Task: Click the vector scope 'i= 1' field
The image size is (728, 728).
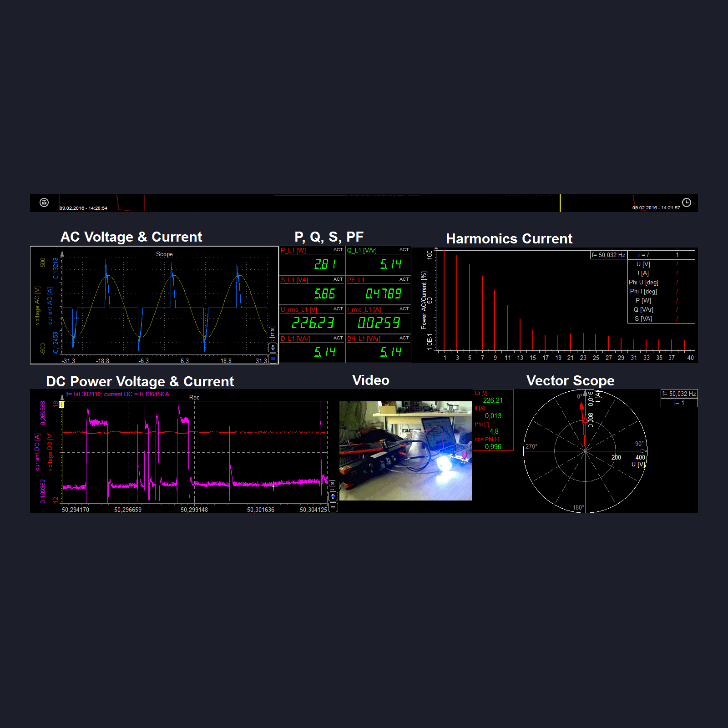Action: point(679,403)
